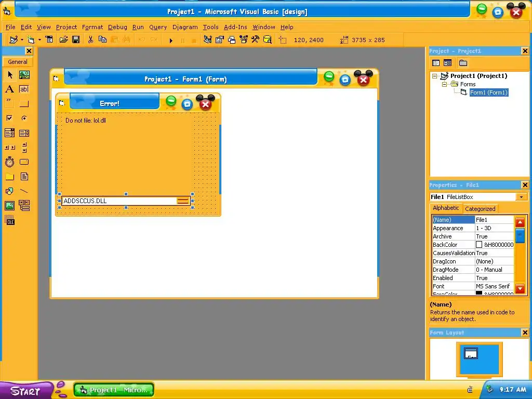
Task: Select the FileListBox tool in the toolbox
Action: click(x=24, y=177)
